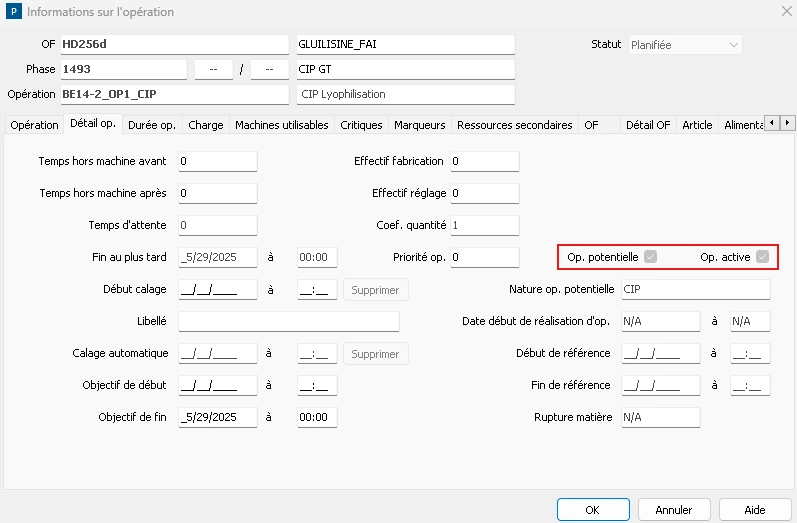Open the Statut dropdown
The width and height of the screenshot is (797, 523).
pos(684,45)
